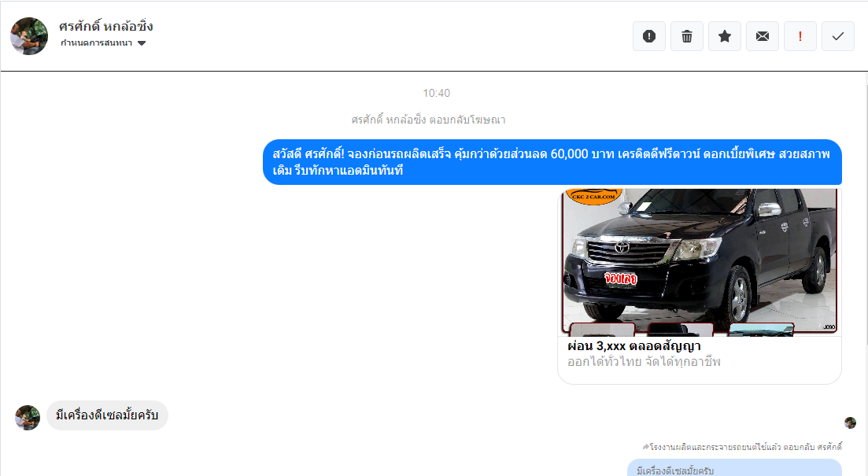Flag conversation with the red exclamation icon

[x=800, y=36]
